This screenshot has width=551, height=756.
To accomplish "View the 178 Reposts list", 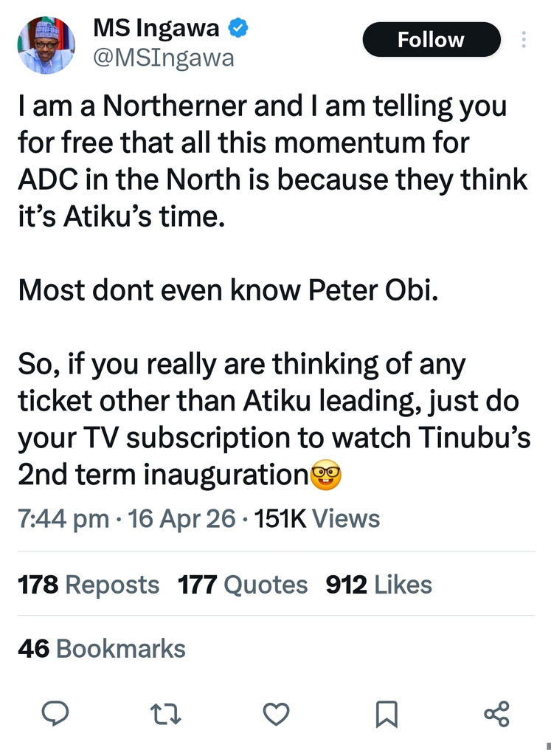I will [x=88, y=585].
